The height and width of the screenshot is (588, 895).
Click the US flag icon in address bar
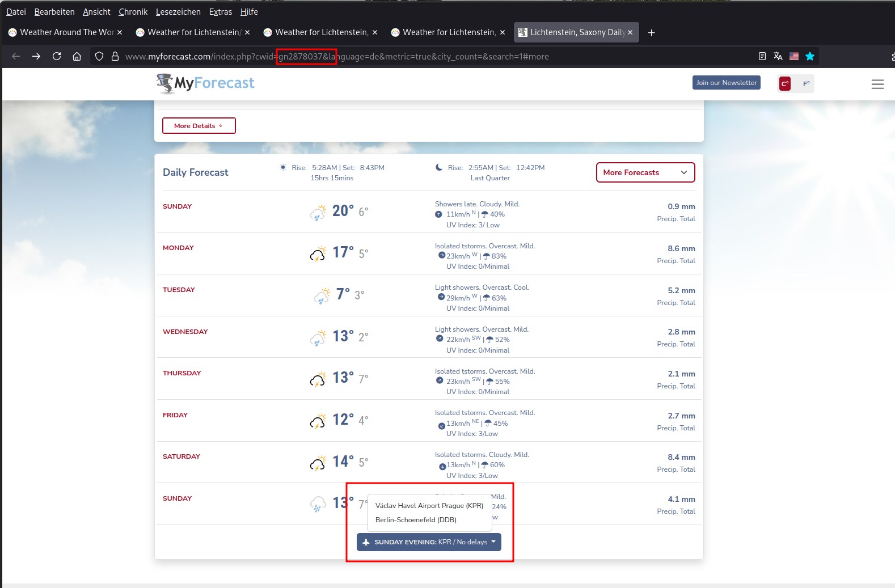click(x=794, y=56)
